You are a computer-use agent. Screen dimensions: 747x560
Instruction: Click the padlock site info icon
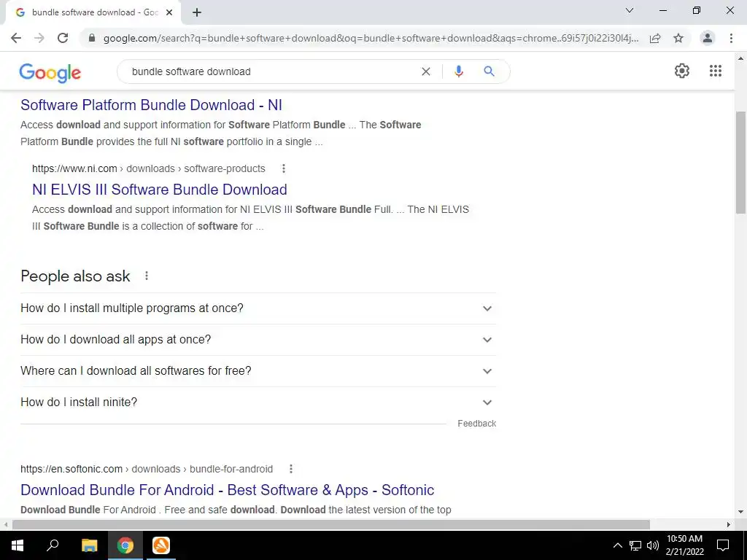click(92, 38)
